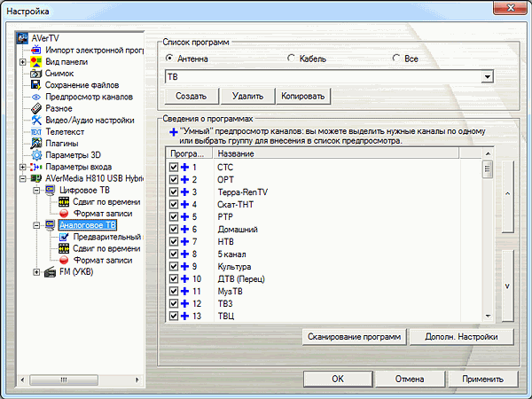Click the Параметры входа connector icon
532x399 pixels.
36,167
